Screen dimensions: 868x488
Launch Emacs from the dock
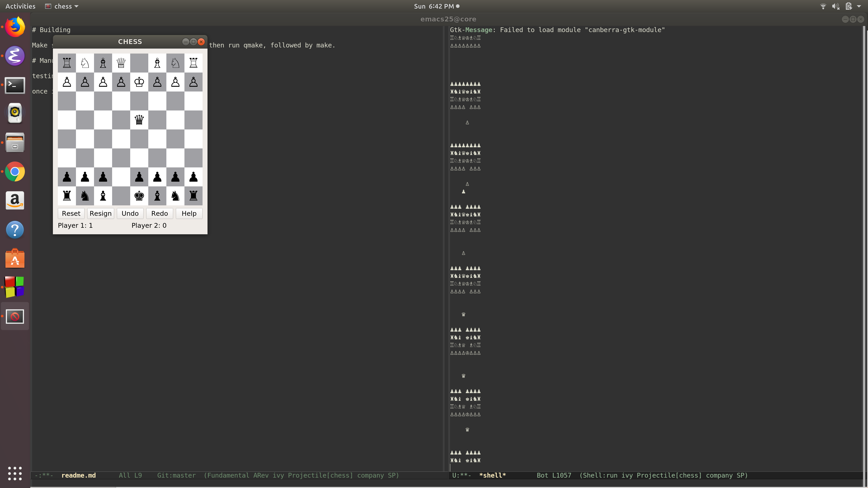[15, 56]
